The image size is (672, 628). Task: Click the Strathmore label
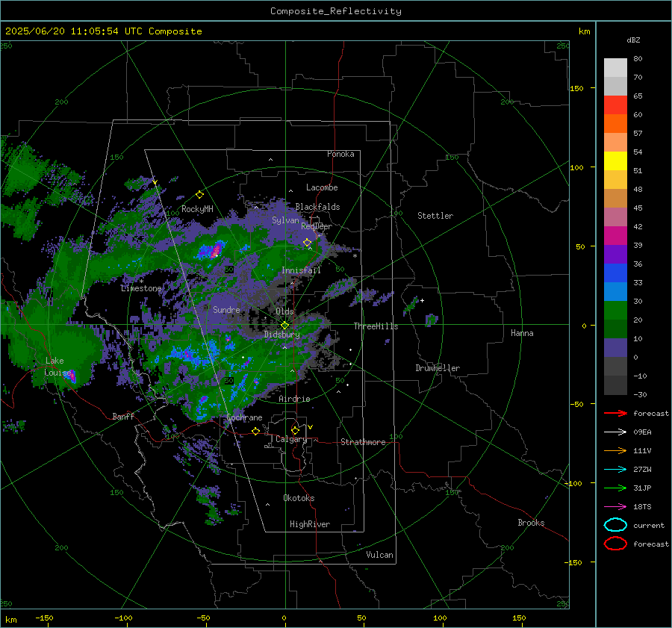tap(363, 442)
